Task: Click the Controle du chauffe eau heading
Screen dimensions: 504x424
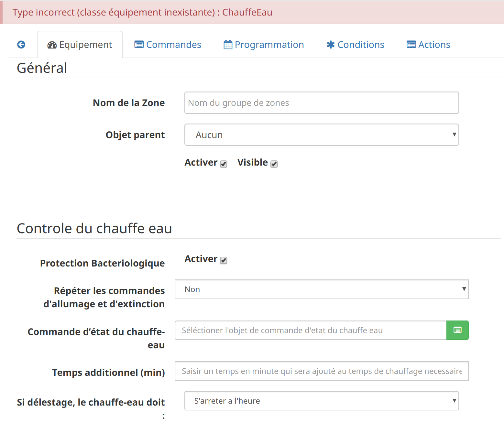Action: (x=94, y=229)
